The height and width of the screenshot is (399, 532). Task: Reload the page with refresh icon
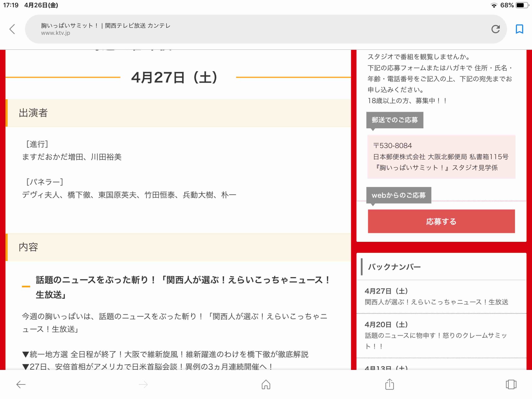[495, 29]
